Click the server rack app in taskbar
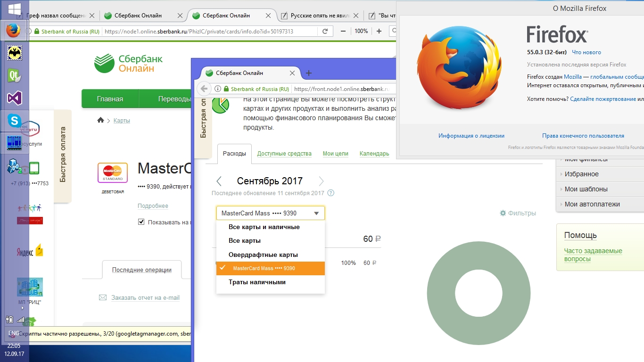 tap(15, 142)
